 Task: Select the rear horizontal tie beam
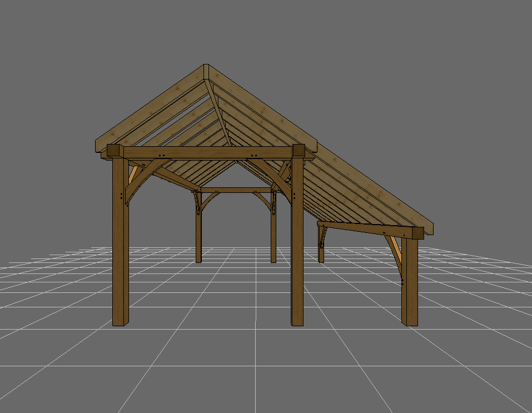236,190
